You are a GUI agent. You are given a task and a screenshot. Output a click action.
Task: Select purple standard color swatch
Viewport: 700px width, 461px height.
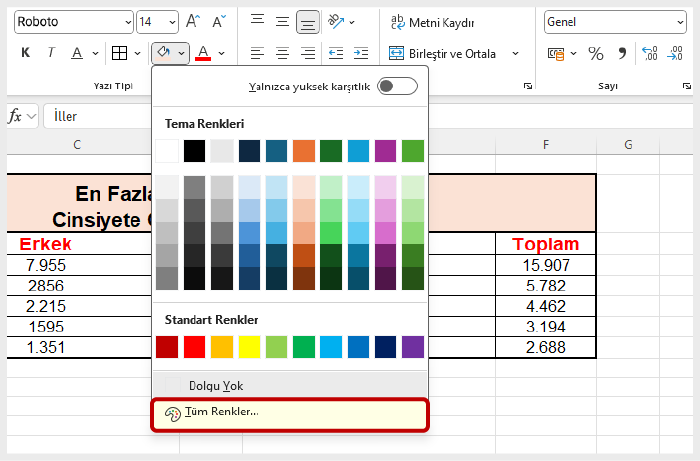click(x=412, y=347)
